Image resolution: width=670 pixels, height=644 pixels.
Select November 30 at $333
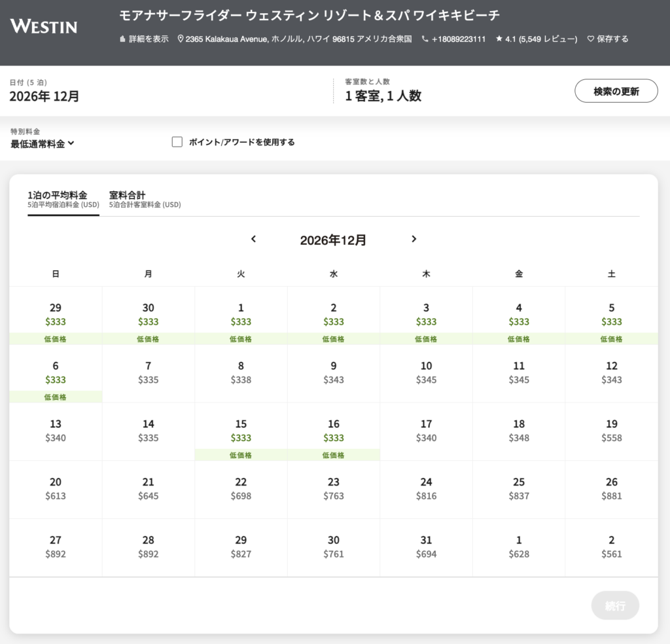click(149, 316)
